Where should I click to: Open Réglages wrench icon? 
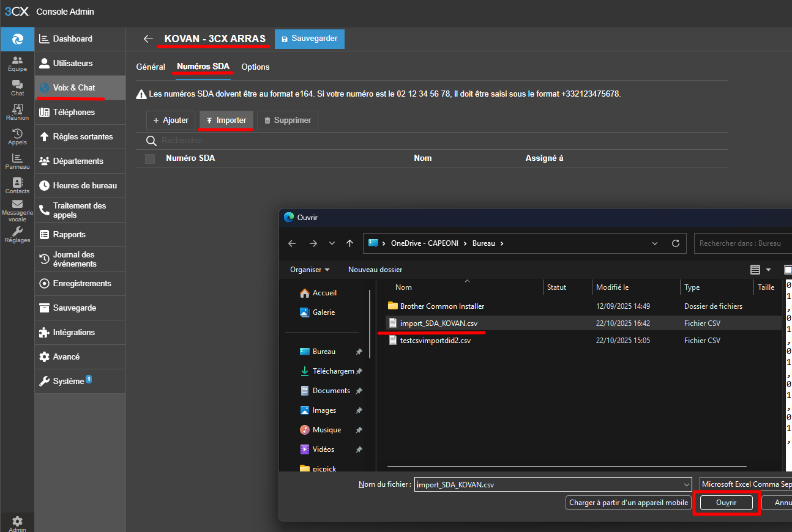[17, 235]
